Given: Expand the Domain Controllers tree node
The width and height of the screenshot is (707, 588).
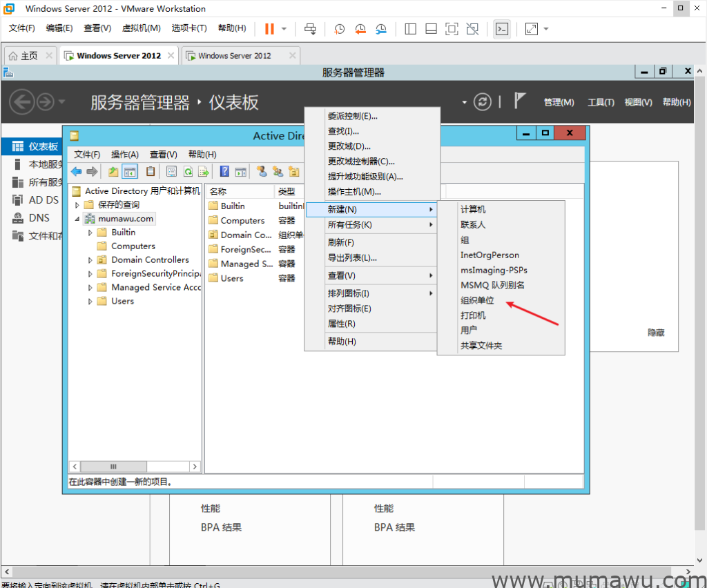Looking at the screenshot, I should (x=90, y=260).
